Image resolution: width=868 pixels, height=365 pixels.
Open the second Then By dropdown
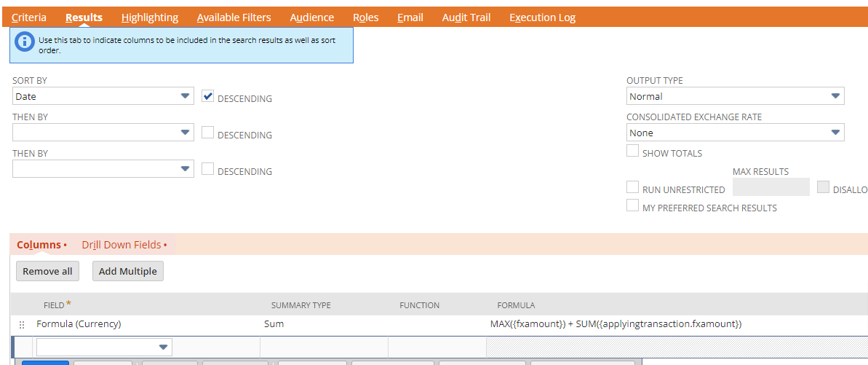coord(103,169)
